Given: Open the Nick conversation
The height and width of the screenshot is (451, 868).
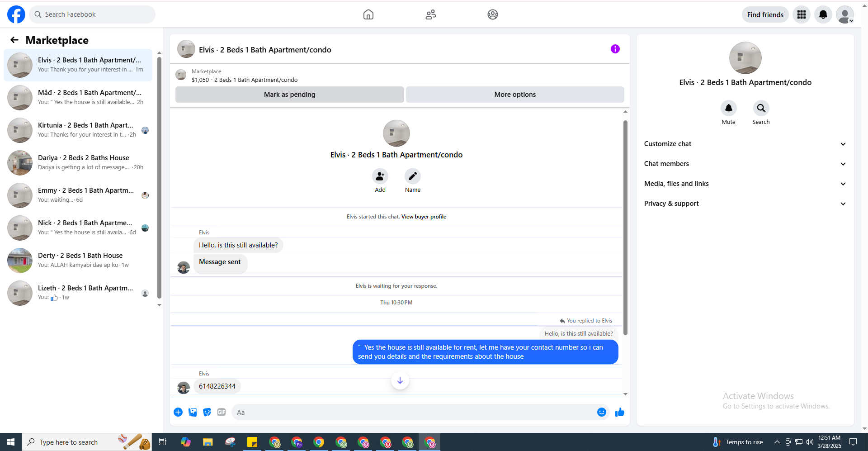Looking at the screenshot, I should (x=78, y=228).
